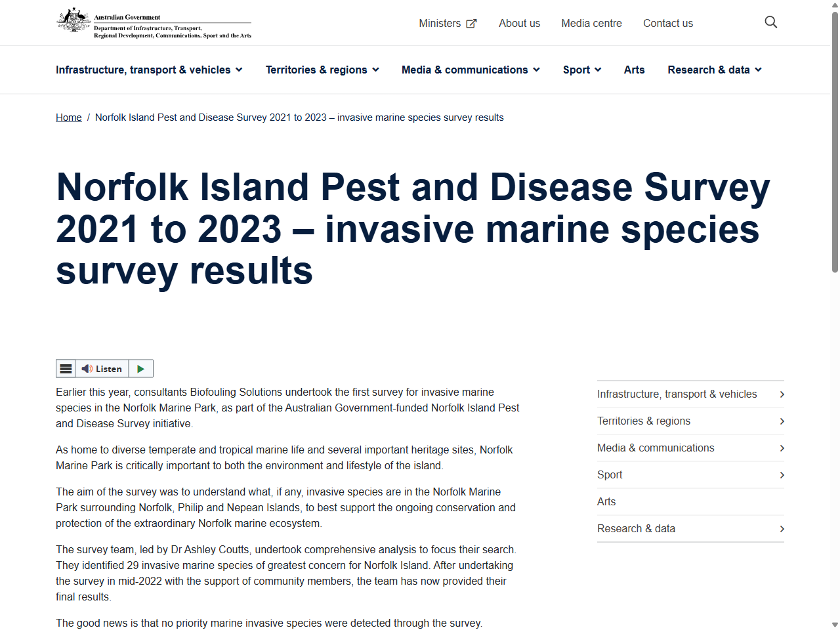Viewport: 840px width, 630px height.
Task: Click the chevron beside sidebar Research & data
Action: [782, 528]
